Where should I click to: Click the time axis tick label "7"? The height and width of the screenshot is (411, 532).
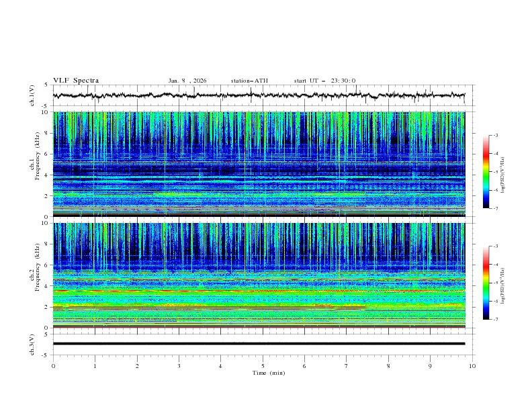tap(347, 366)
